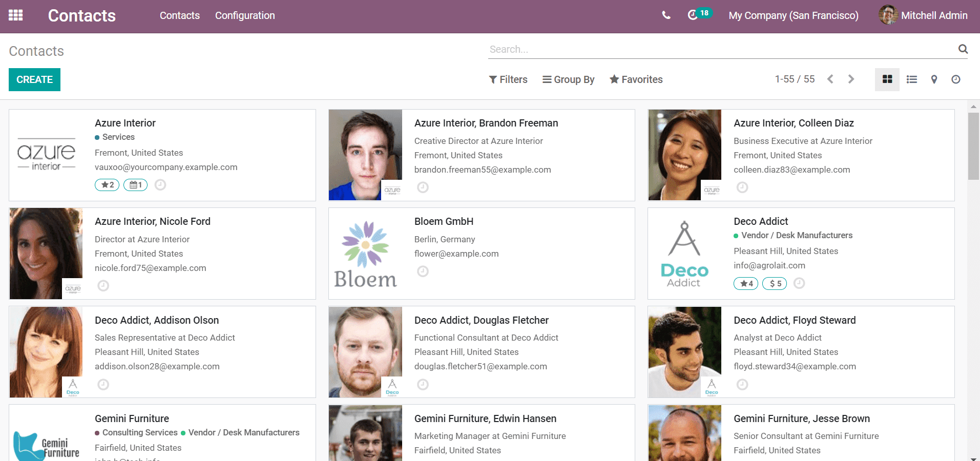The height and width of the screenshot is (461, 980).
Task: Open Deco Addict, Douglas Fletcher card
Action: tap(482, 352)
